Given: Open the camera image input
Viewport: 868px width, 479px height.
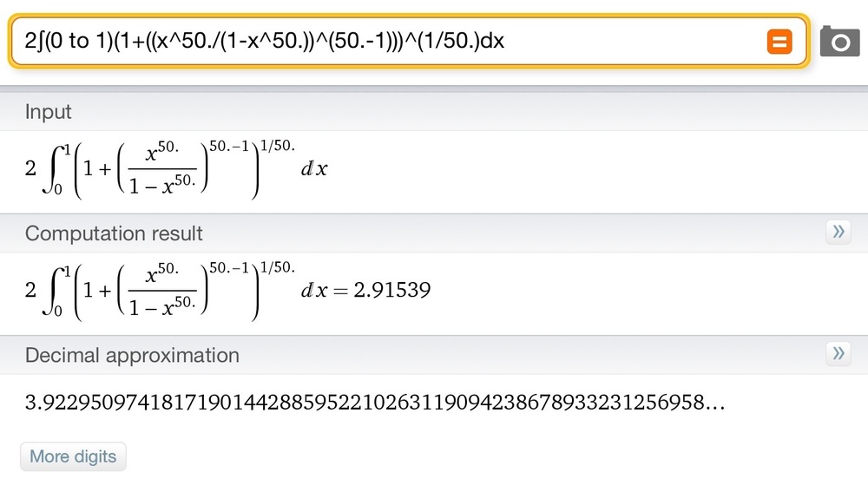Looking at the screenshot, I should coord(839,41).
